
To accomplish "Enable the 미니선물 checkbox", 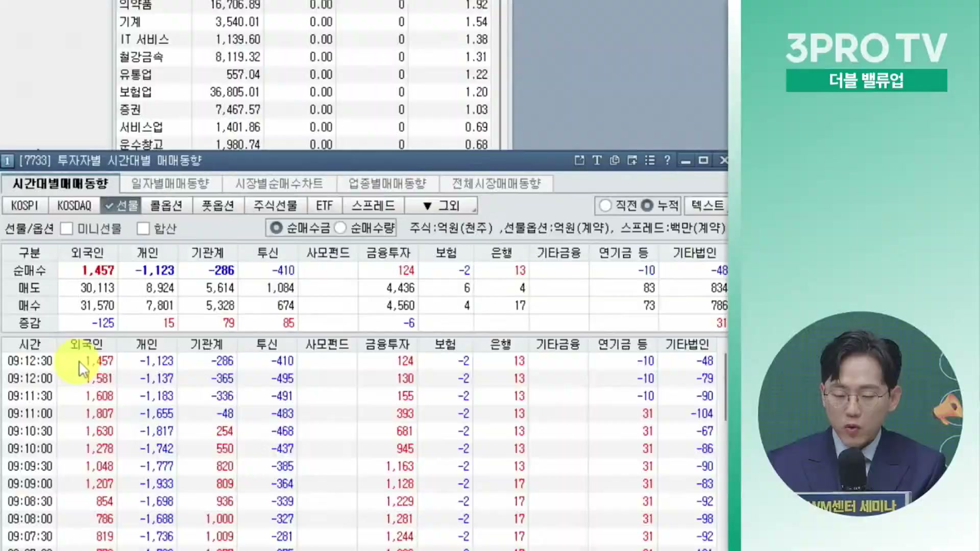I will (x=67, y=229).
